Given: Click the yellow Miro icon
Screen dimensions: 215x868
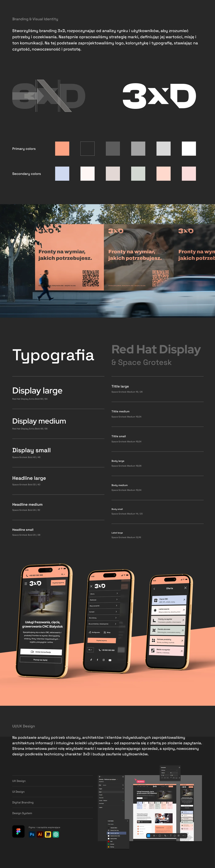Looking at the screenshot, I should click(x=48, y=834).
